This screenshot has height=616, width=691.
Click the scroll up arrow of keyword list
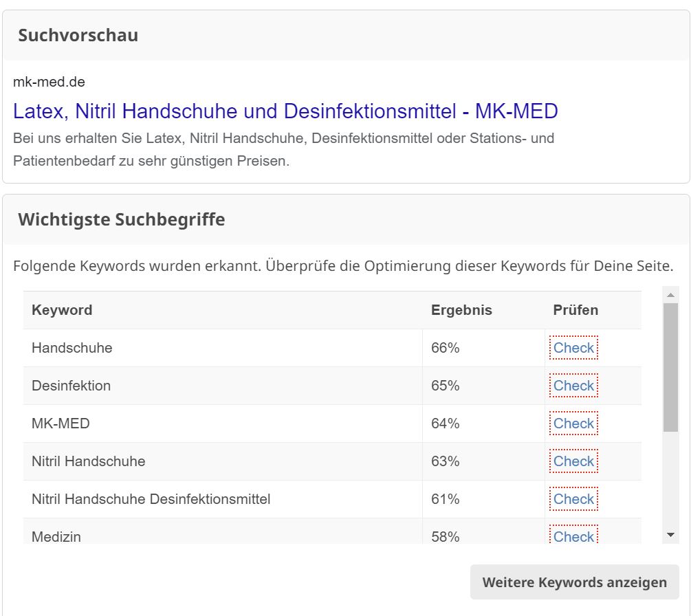[671, 295]
